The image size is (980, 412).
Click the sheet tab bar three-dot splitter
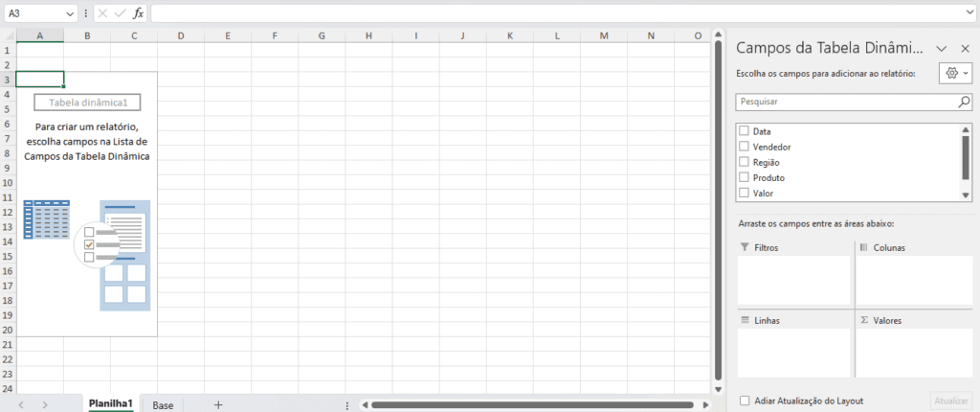tap(346, 405)
